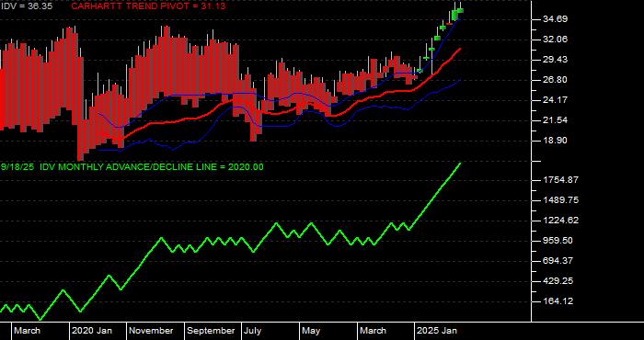Click the green advance/decline line peak
Screen dimensions: 644x340
(460, 164)
